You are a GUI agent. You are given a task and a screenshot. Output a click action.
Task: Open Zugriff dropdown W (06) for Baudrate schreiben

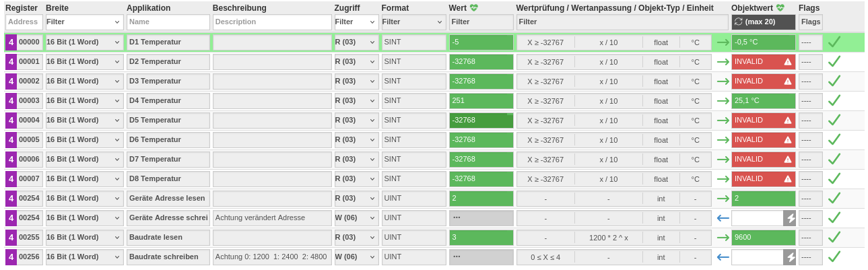coord(356,257)
